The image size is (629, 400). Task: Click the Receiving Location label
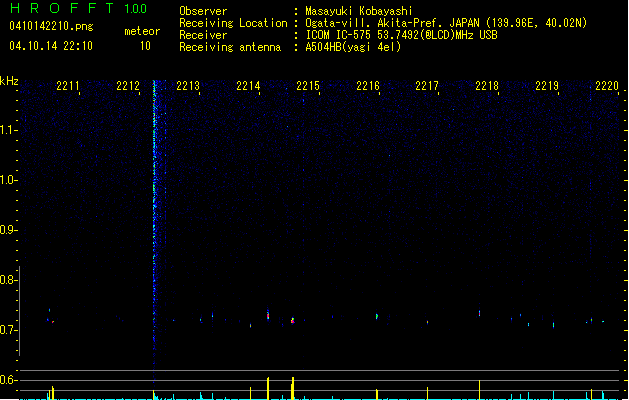click(x=233, y=23)
